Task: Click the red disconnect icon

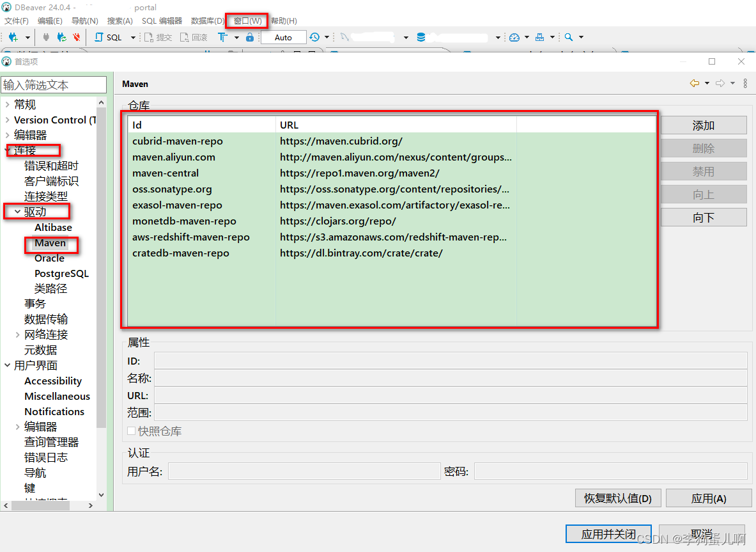Action: click(76, 37)
